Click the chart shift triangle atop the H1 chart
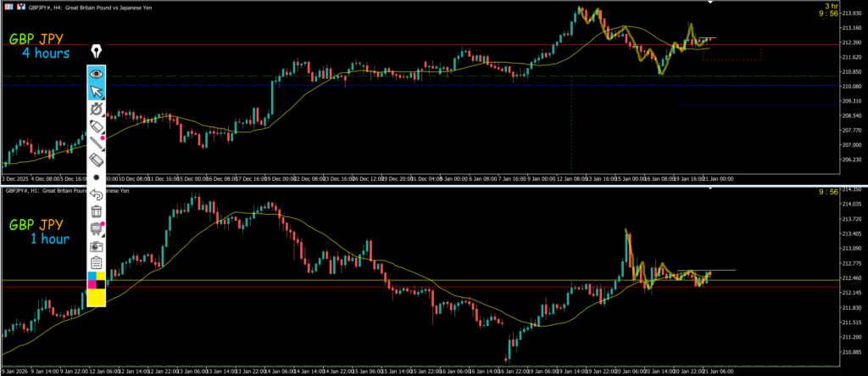Image resolution: width=868 pixels, height=376 pixels. click(710, 189)
